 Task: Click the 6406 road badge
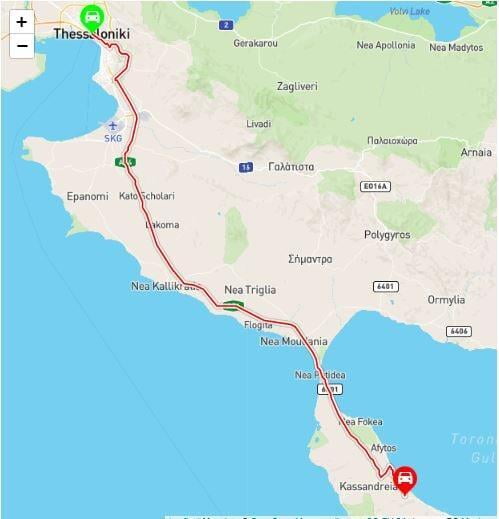459,331
